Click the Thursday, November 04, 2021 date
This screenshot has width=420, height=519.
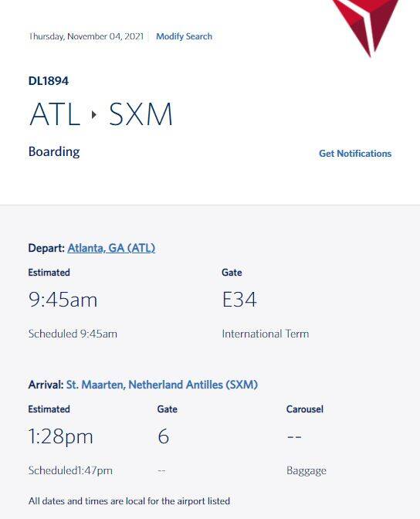(86, 36)
